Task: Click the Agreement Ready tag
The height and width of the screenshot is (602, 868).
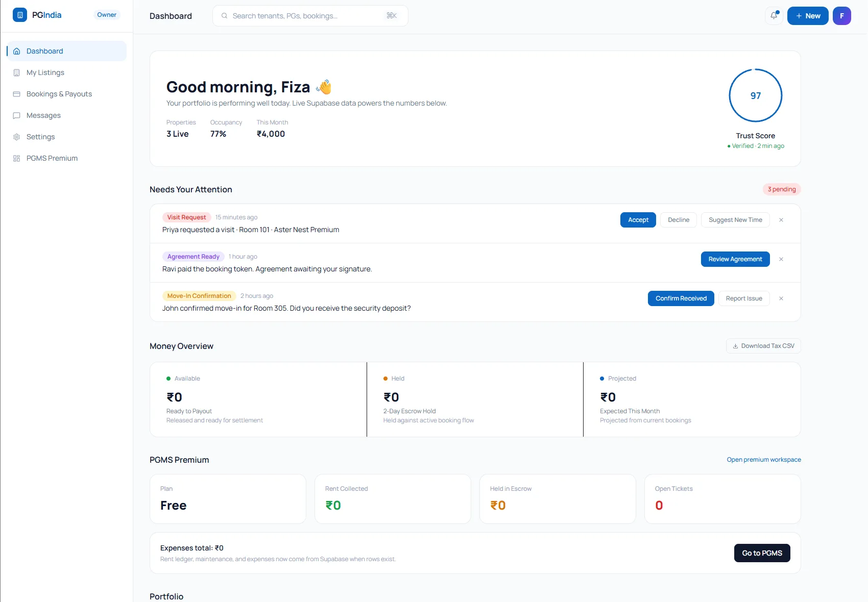Action: coord(194,257)
